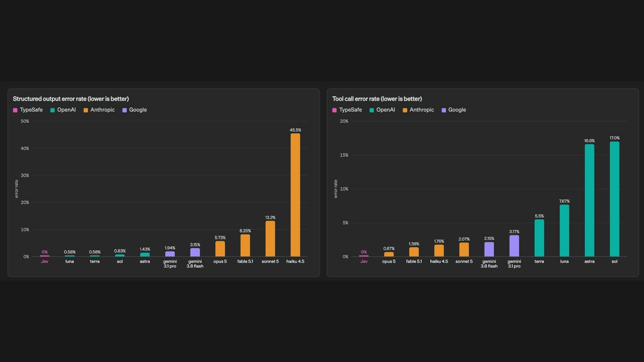Viewport: 644px width, 362px height.
Task: Click Anthropic orange swatch in Structured output legend
Action: pyautogui.click(x=86, y=110)
